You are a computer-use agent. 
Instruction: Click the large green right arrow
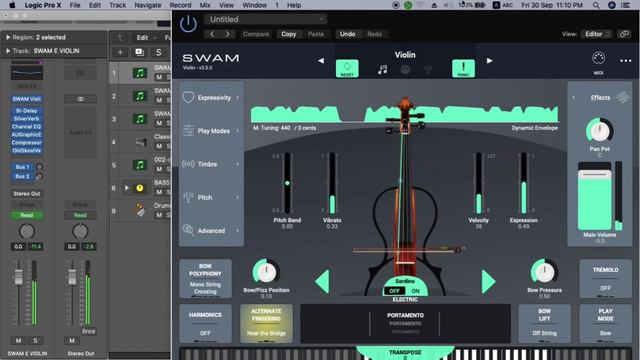pos(489,281)
